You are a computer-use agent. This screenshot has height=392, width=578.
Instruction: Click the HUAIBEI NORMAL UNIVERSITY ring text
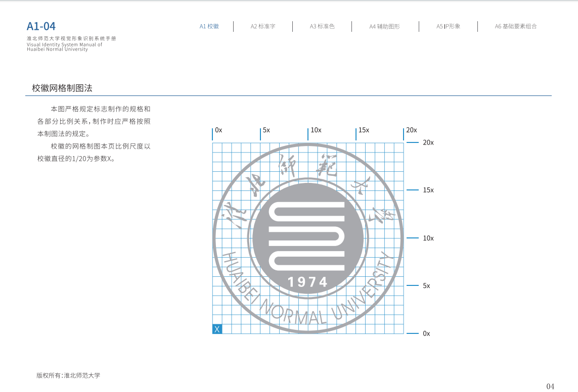pos(308,289)
